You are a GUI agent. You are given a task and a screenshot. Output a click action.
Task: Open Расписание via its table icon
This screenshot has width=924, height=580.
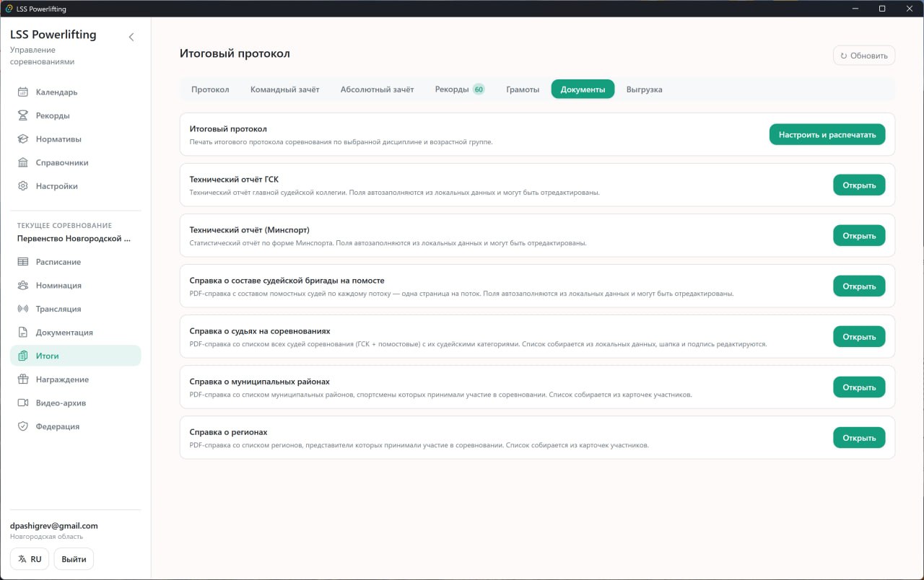pyautogui.click(x=22, y=262)
